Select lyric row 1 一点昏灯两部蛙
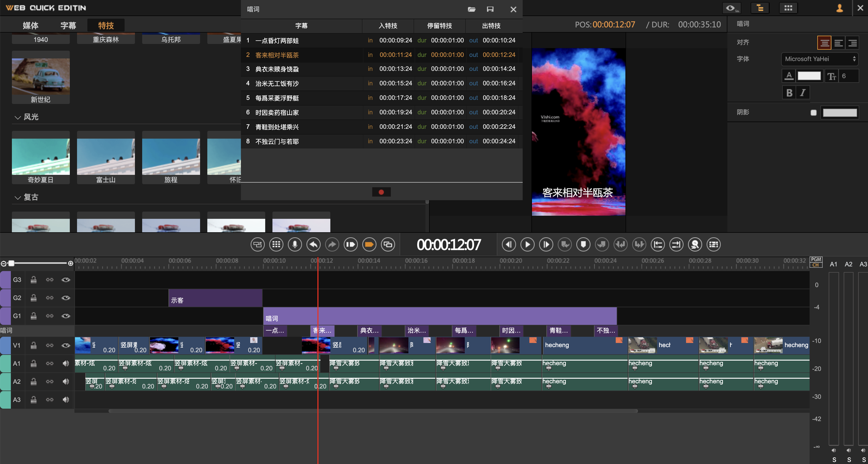The width and height of the screenshot is (868, 464). point(382,40)
